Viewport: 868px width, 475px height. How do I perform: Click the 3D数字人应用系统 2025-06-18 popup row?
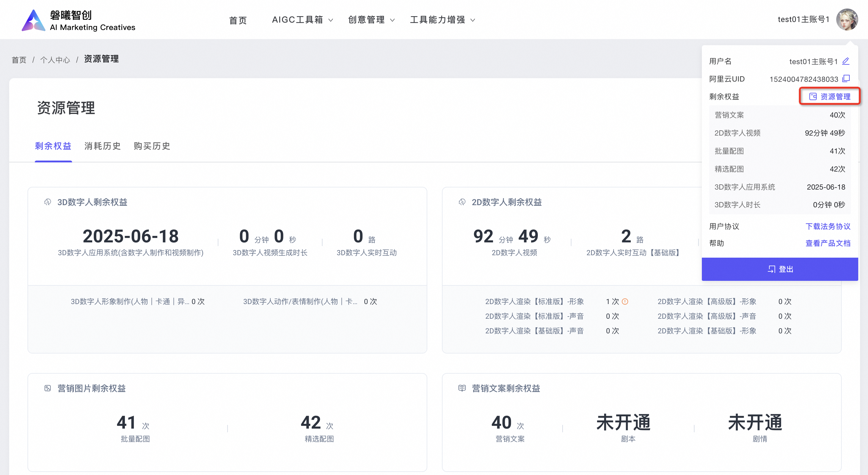pos(780,187)
